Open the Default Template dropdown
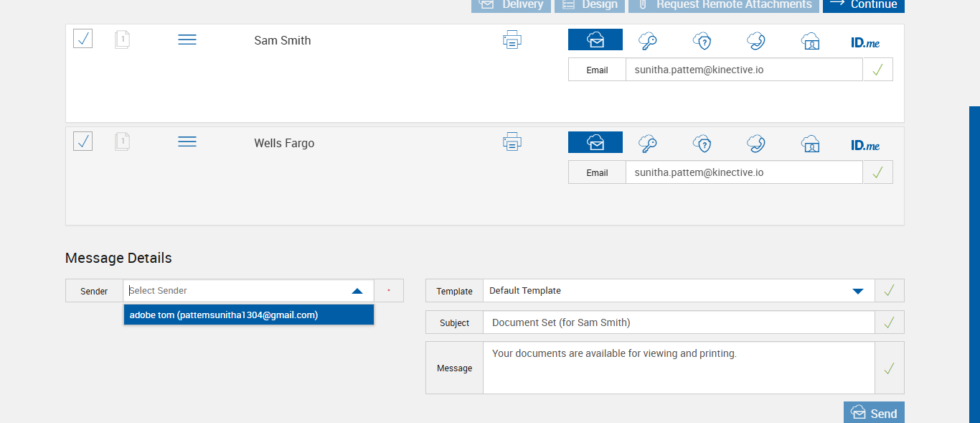The height and width of the screenshot is (423, 980). click(x=857, y=291)
